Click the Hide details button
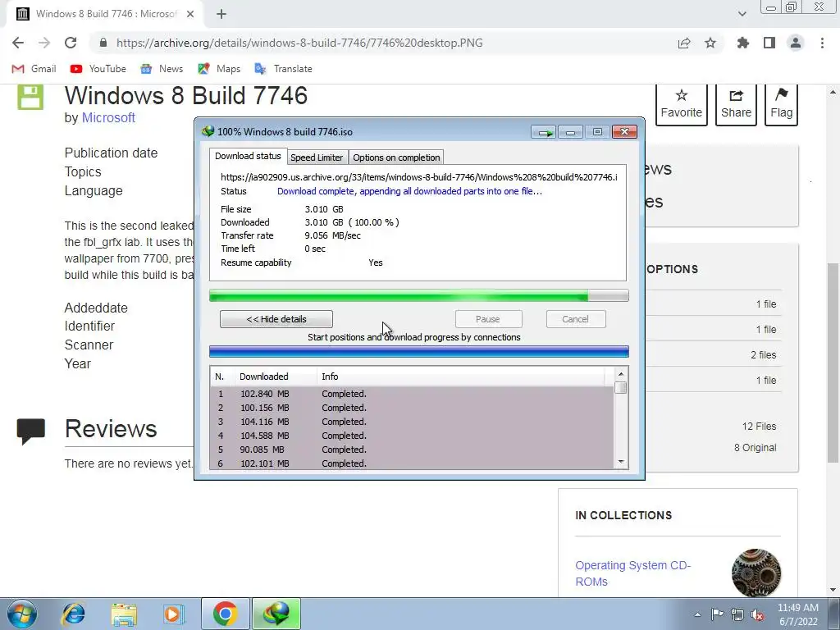This screenshot has width=840, height=630. (x=276, y=319)
